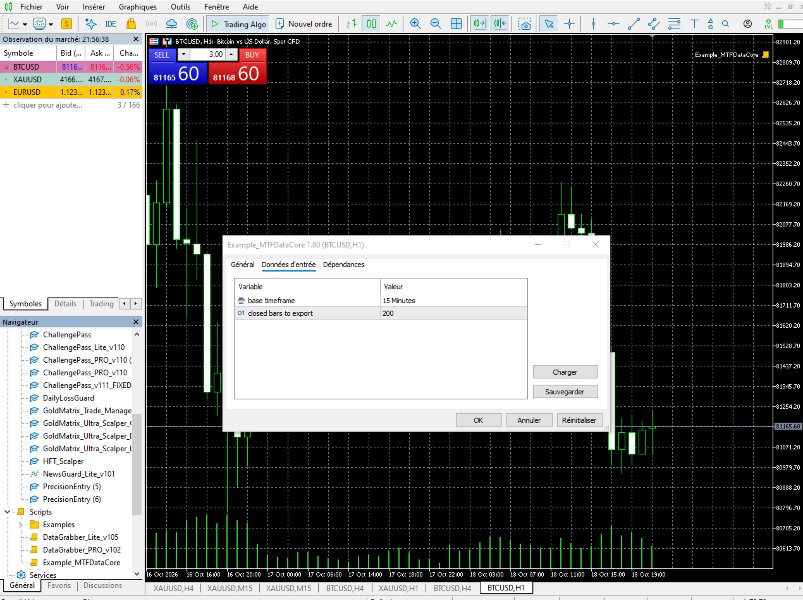
Task: Tile windows with the grid icon
Action: 456,24
